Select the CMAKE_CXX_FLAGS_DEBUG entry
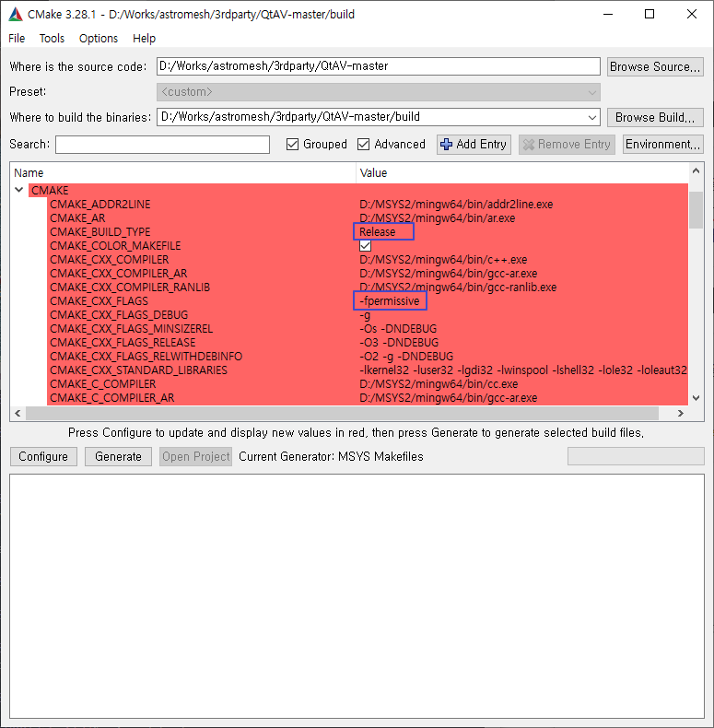This screenshot has width=714, height=728. click(x=119, y=315)
